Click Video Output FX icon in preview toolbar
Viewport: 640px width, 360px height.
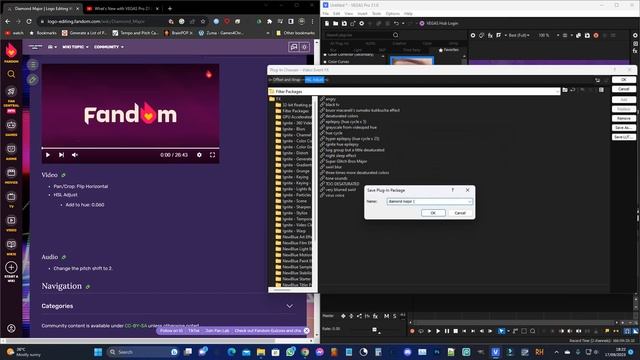490,36
